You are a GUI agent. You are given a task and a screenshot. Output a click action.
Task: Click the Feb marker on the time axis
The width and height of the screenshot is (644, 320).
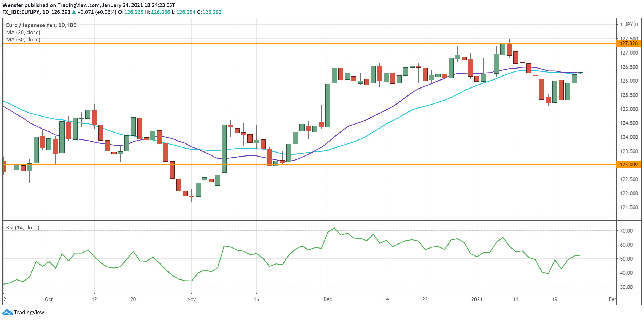coord(612,299)
